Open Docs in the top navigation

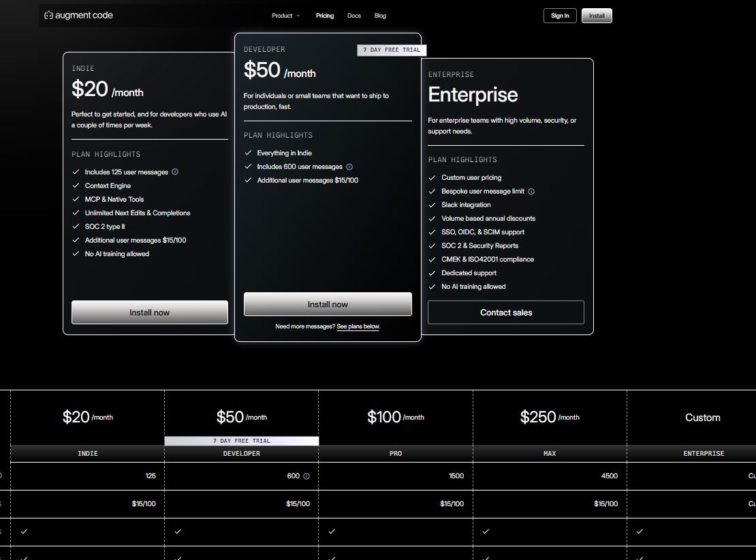(x=354, y=16)
